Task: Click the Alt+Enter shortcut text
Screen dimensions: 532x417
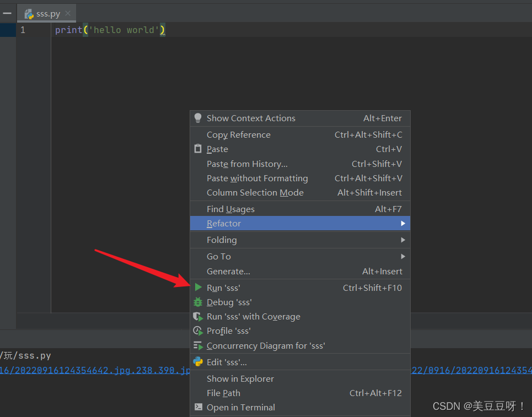Action: (x=383, y=118)
